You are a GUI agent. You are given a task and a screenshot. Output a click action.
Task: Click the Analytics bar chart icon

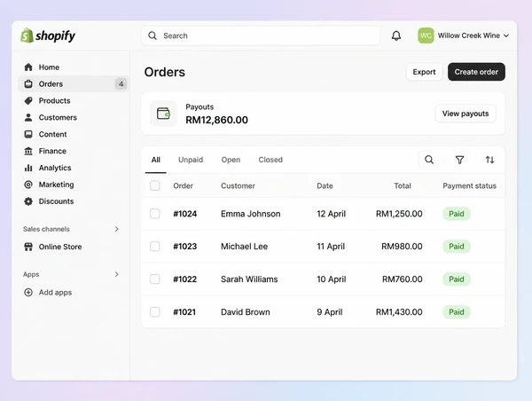click(28, 168)
